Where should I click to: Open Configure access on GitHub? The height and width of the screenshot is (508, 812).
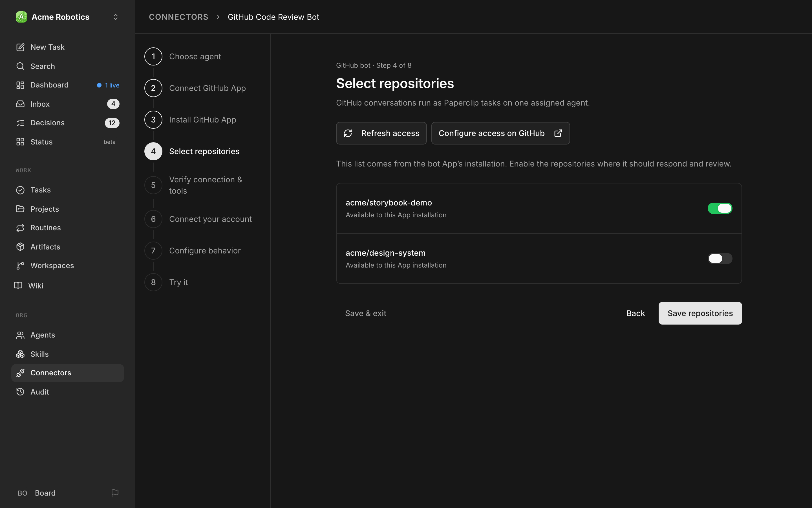500,133
